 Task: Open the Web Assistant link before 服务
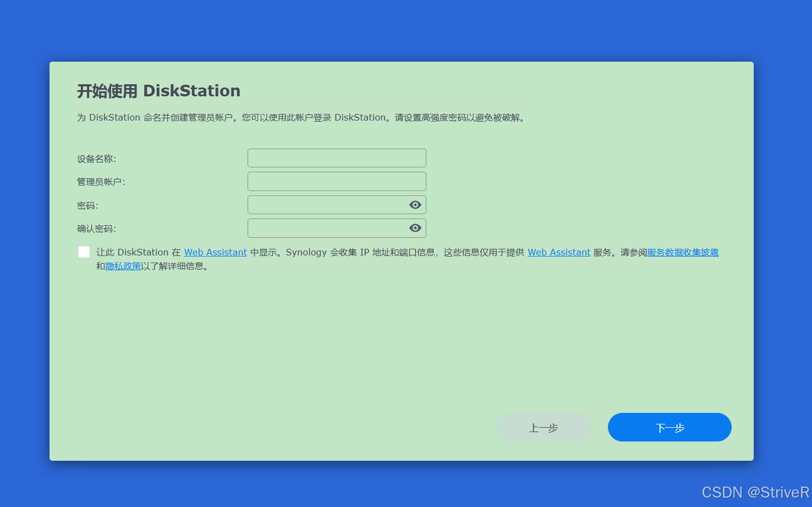559,252
